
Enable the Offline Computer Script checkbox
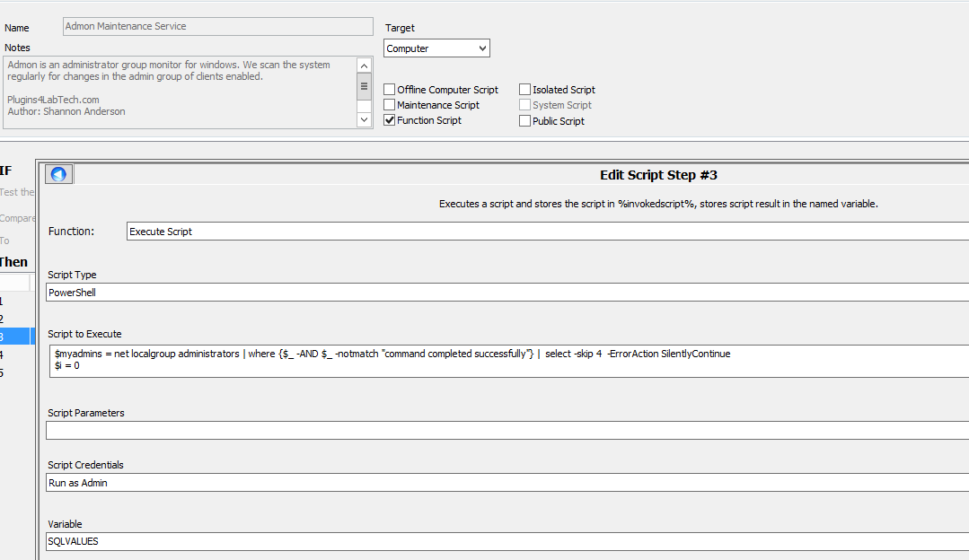(390, 90)
